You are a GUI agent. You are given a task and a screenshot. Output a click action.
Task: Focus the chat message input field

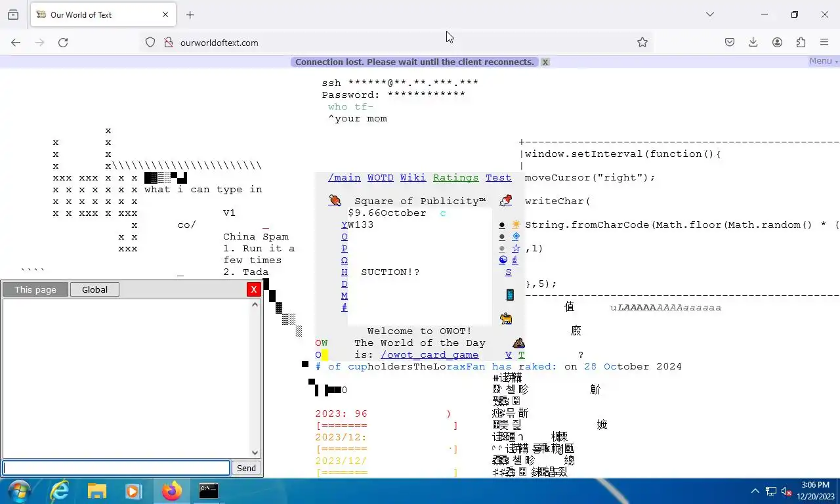point(116,468)
